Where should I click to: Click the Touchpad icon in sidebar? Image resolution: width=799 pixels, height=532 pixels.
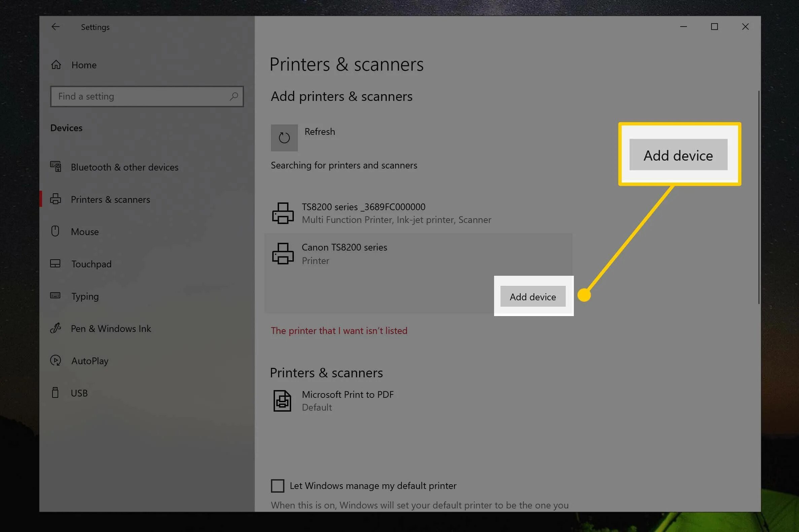tap(55, 264)
